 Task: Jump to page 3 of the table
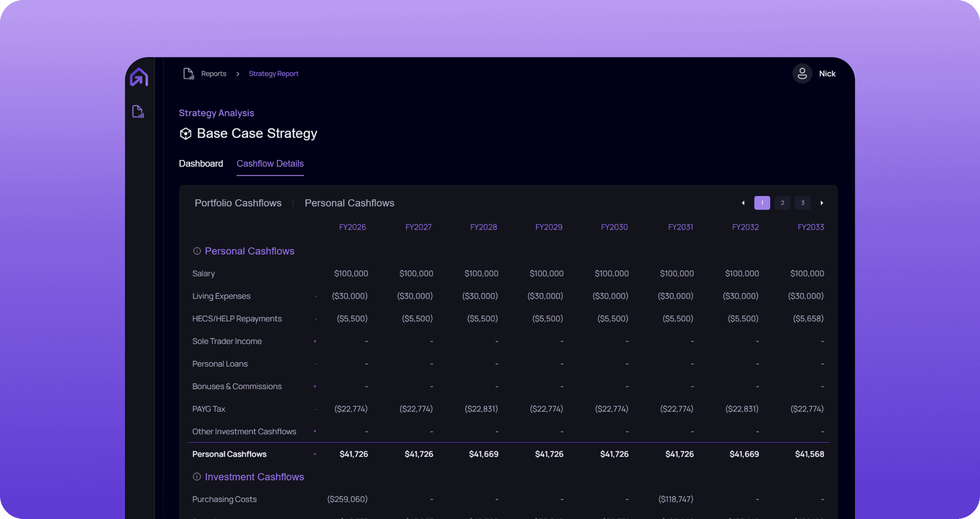click(x=802, y=203)
